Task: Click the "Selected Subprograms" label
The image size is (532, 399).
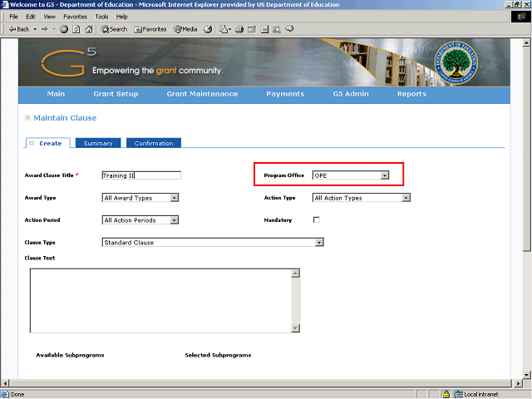Action: tap(218, 355)
